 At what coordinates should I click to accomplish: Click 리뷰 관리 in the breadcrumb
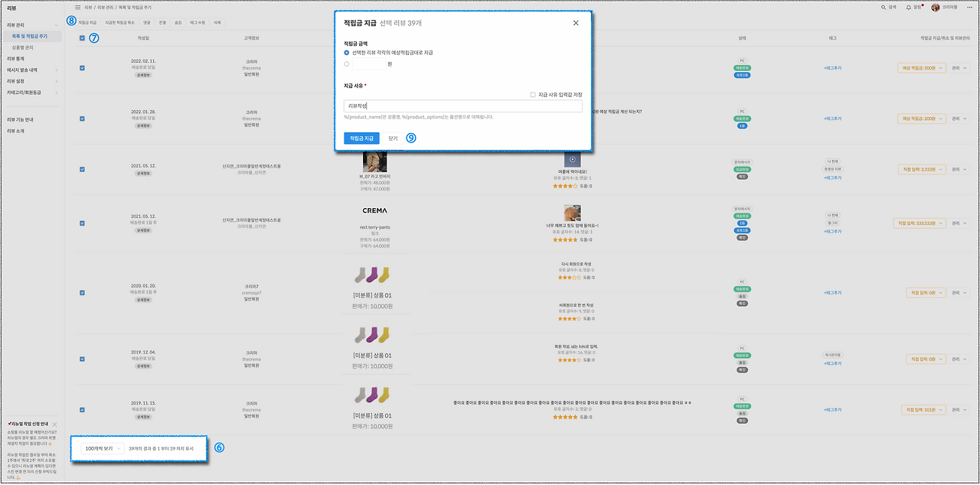pyautogui.click(x=107, y=7)
